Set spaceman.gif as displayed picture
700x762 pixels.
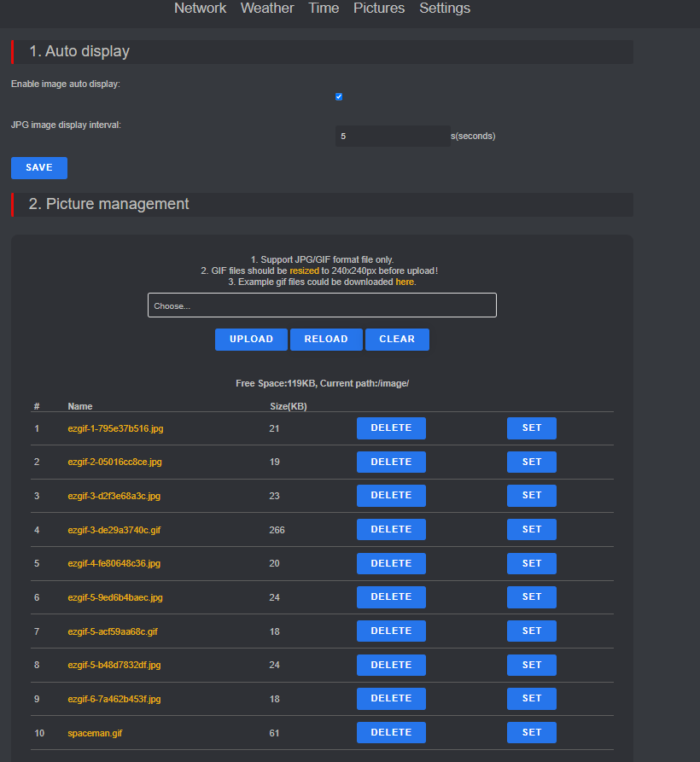(x=532, y=732)
